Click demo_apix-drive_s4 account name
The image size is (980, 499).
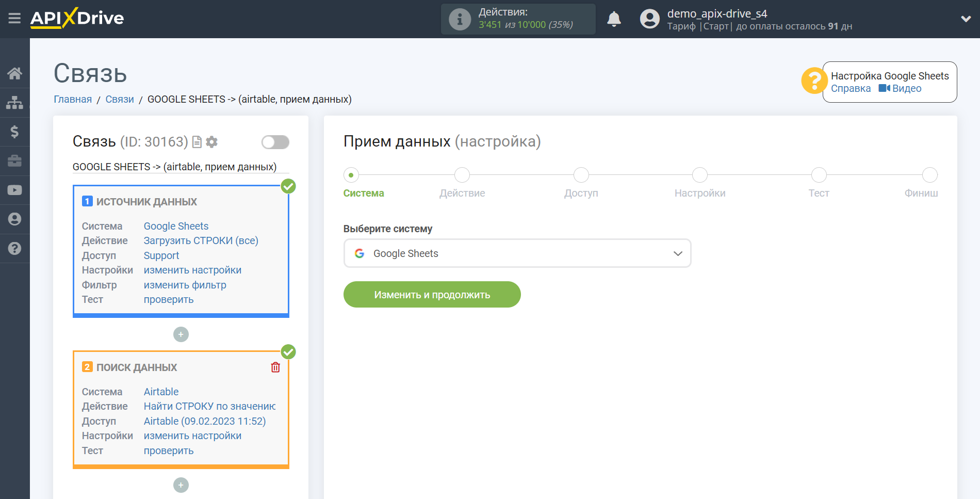click(x=717, y=13)
